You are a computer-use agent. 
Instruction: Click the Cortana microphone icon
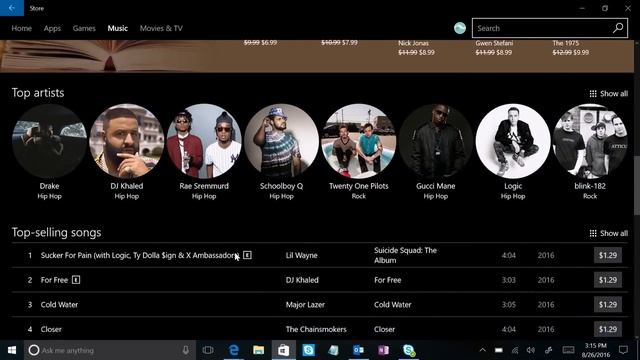click(x=186, y=350)
